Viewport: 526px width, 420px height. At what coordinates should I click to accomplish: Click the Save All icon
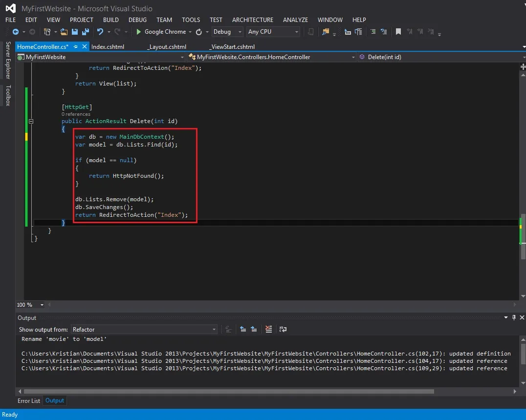pos(86,32)
